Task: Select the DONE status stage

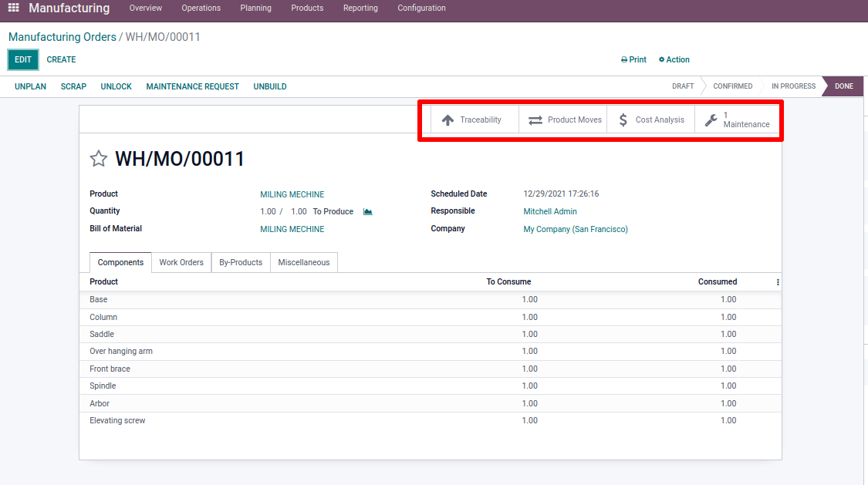Action: point(843,86)
